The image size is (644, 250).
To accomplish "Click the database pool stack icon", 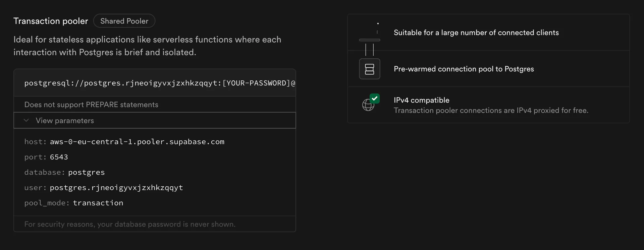I will tap(369, 69).
